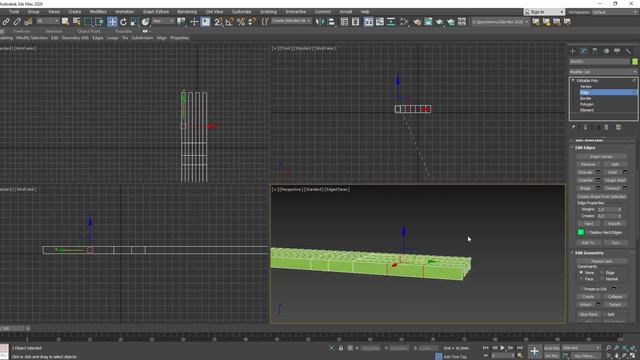Viewport: 640px width, 360px height.
Task: Click the Unlink Selection tool
Action: [17, 22]
